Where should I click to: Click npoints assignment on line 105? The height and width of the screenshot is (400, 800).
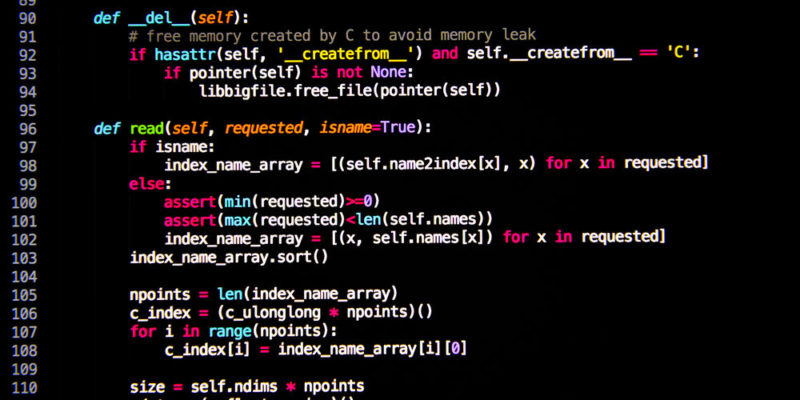coord(263,294)
